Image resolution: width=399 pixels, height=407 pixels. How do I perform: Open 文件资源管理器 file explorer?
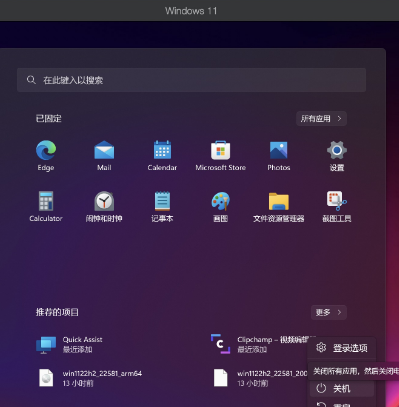pyautogui.click(x=279, y=206)
